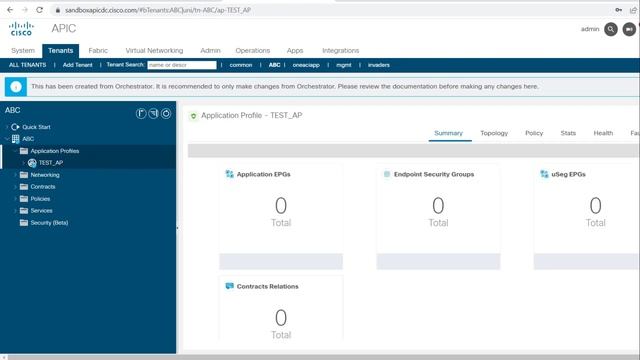The image size is (640, 360).
Task: Open the Apps menu tab
Action: point(295,51)
